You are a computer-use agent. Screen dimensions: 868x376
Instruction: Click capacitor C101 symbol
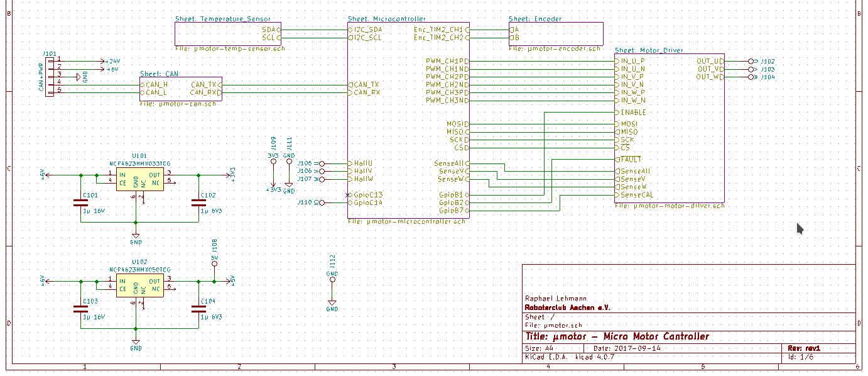pyautogui.click(x=80, y=202)
